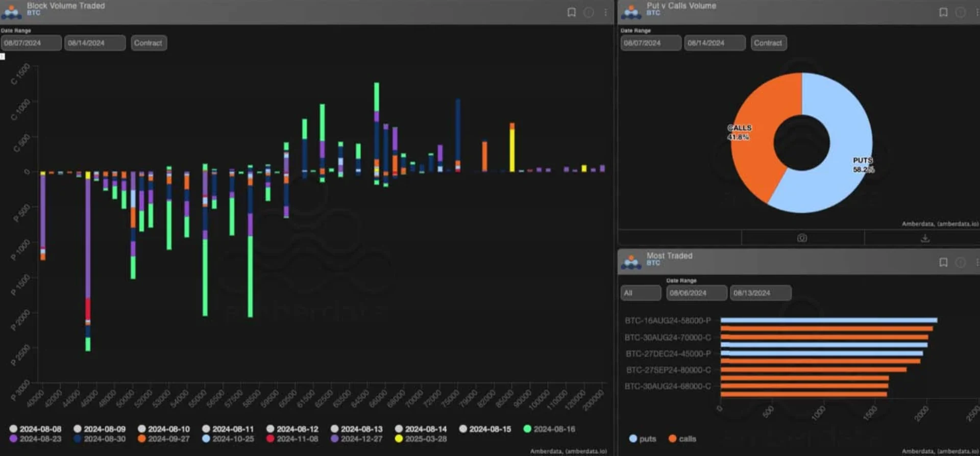Click the yellow 2025-03-28 bar near the 90000 strike
The image size is (980, 456).
pyautogui.click(x=512, y=150)
